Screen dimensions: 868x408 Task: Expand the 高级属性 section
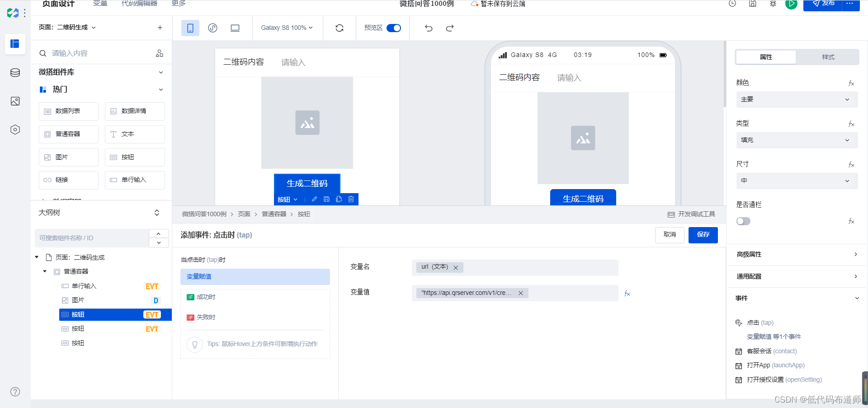(797, 255)
